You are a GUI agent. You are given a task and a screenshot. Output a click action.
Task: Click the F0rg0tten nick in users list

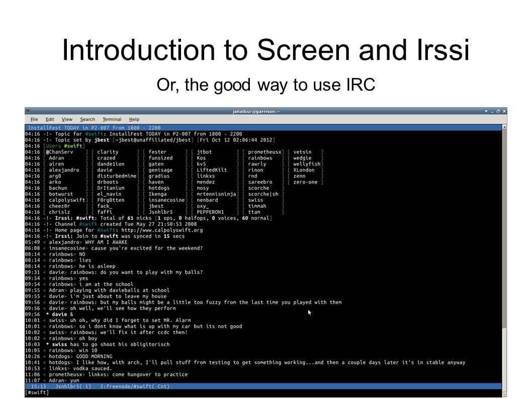pos(111,200)
